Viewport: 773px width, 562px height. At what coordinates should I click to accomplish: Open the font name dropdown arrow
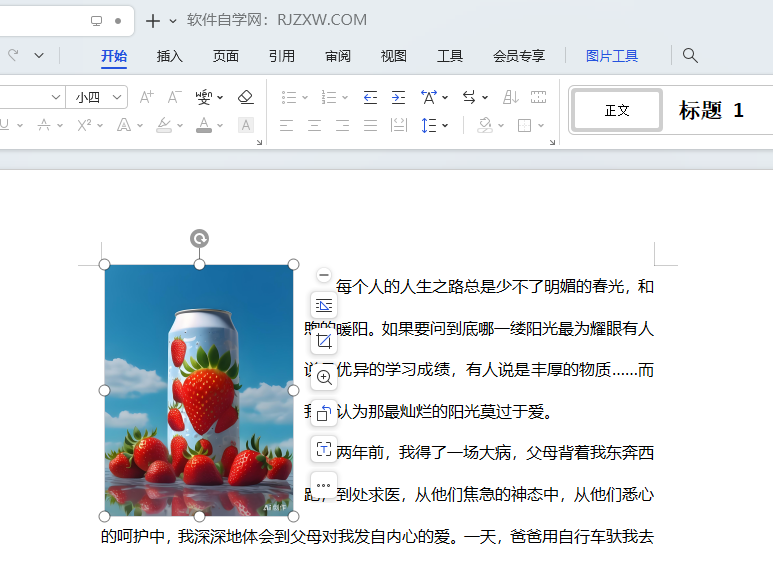[x=56, y=97]
